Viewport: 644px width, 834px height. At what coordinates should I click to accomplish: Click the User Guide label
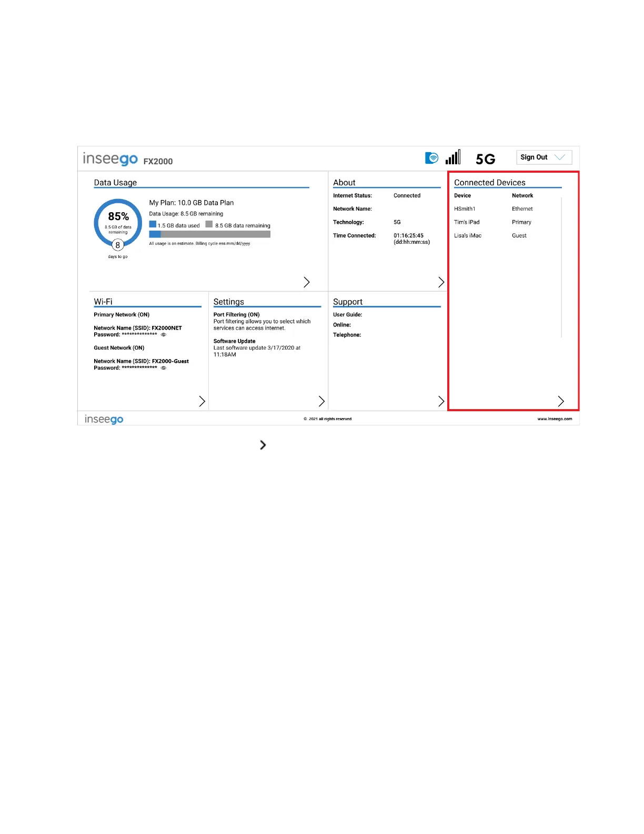click(x=347, y=315)
